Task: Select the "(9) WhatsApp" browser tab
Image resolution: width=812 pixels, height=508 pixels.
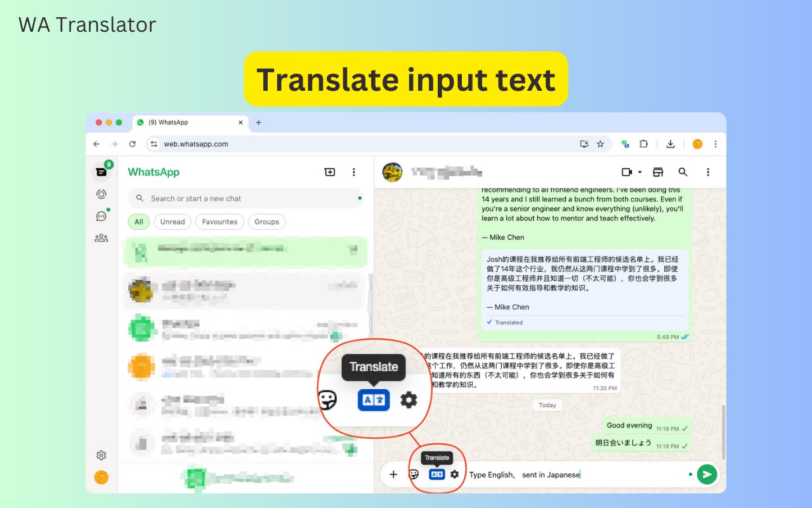Action: point(190,123)
